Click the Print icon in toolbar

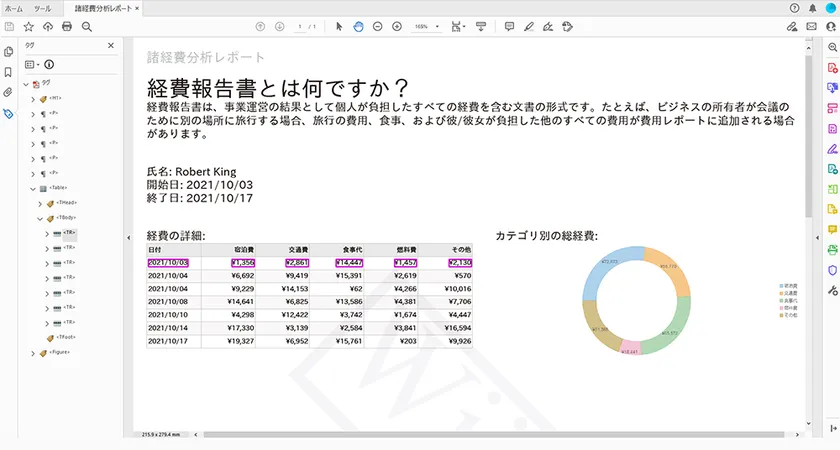[67, 26]
